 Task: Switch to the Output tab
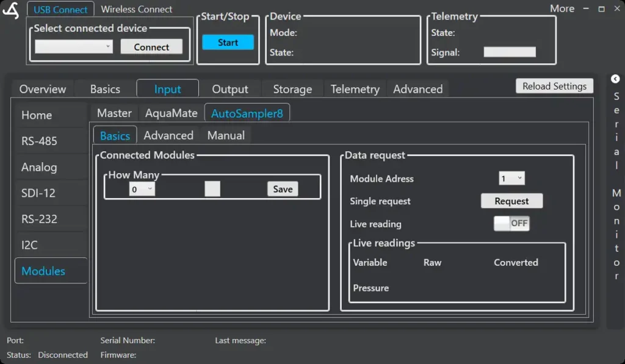coord(229,89)
